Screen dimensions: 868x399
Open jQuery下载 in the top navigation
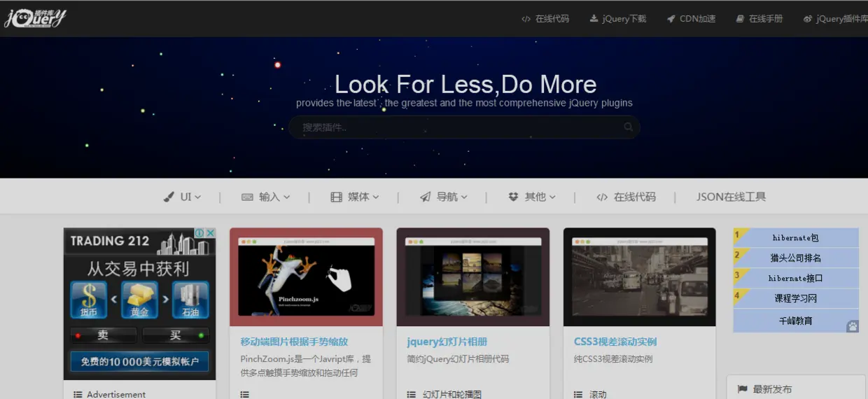click(624, 19)
